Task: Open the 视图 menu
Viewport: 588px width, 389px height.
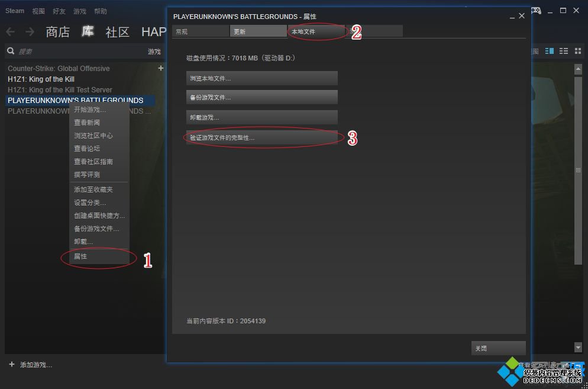Action: coord(38,11)
